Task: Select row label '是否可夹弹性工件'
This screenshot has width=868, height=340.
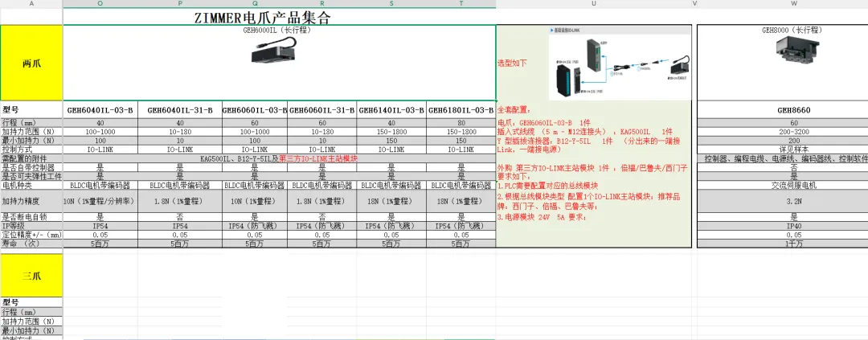Action: tap(31, 176)
